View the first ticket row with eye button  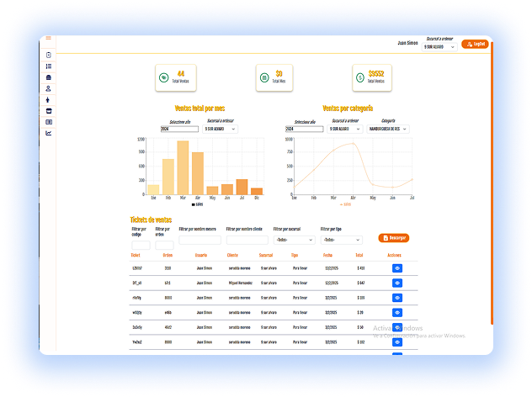tap(396, 268)
